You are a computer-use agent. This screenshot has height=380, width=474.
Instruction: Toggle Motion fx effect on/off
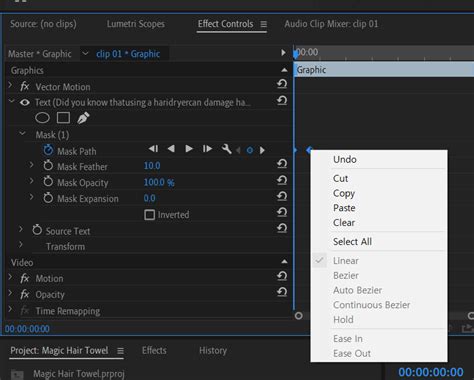[25, 278]
